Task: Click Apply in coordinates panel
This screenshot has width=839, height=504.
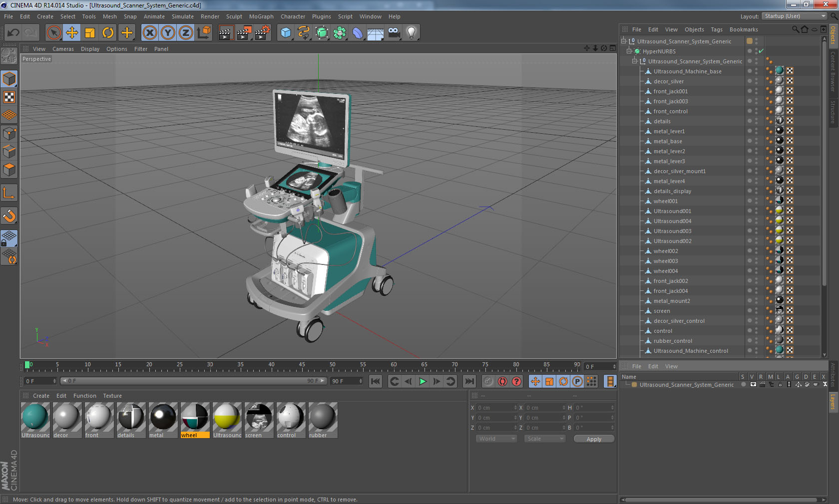Action: pos(594,439)
